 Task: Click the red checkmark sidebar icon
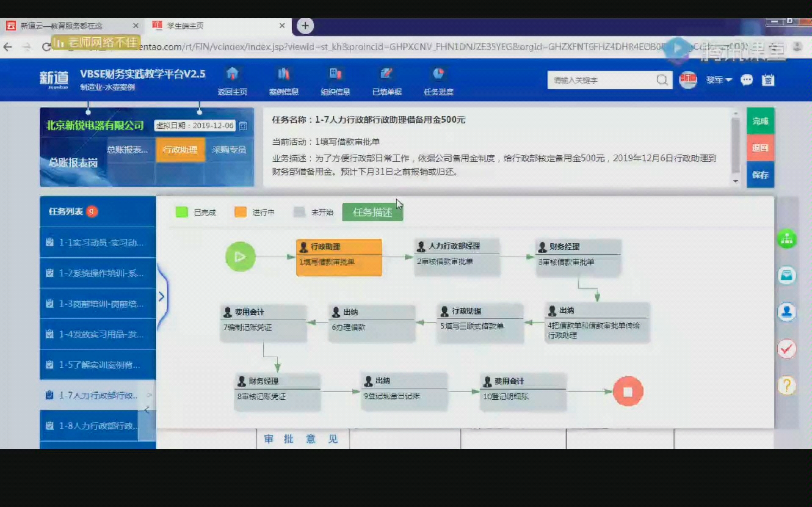pos(787,349)
